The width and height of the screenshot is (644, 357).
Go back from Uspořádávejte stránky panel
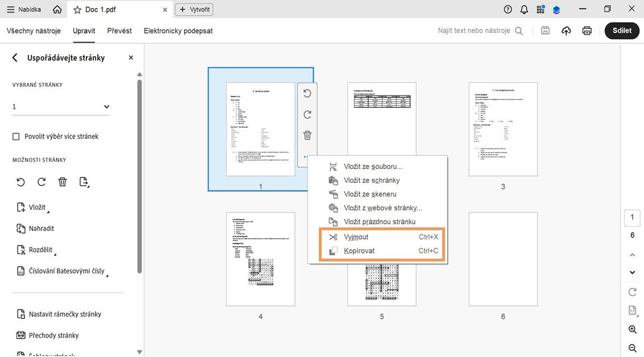coord(15,57)
